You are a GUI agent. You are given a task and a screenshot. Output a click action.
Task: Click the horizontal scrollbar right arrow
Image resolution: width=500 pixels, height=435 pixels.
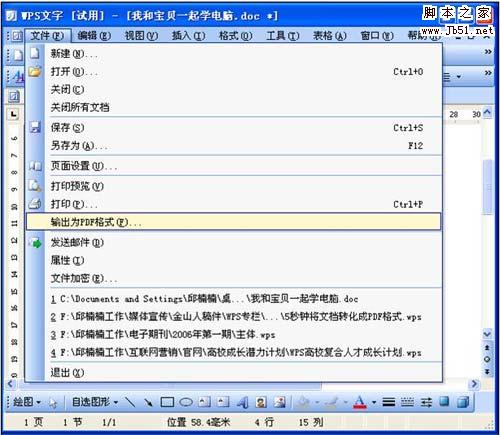tap(473, 384)
